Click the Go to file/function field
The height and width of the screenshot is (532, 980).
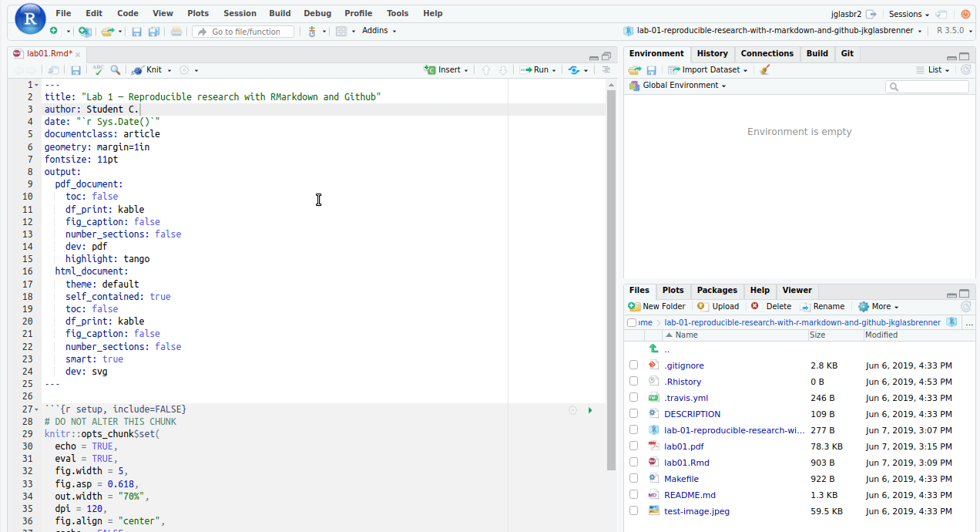point(243,32)
